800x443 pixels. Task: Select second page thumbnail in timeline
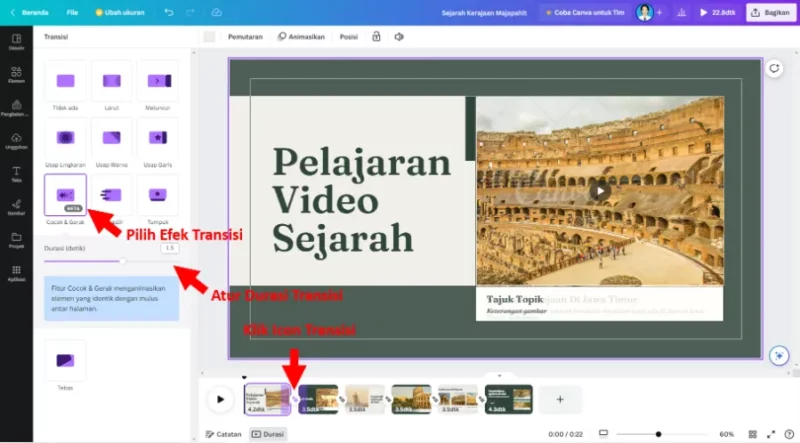pos(318,399)
